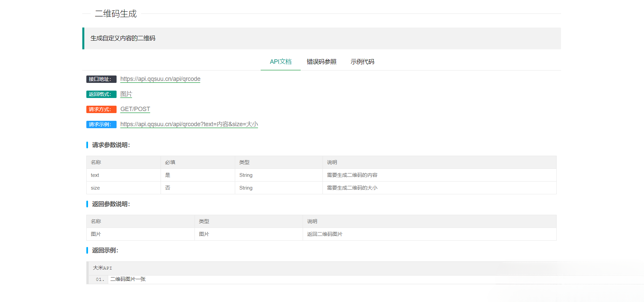Open the request example URL link
This screenshot has height=302, width=644.
[x=189, y=124]
